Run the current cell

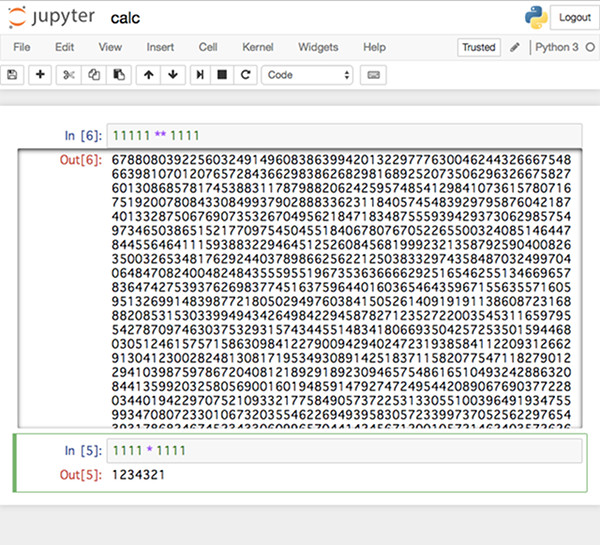coord(201,75)
